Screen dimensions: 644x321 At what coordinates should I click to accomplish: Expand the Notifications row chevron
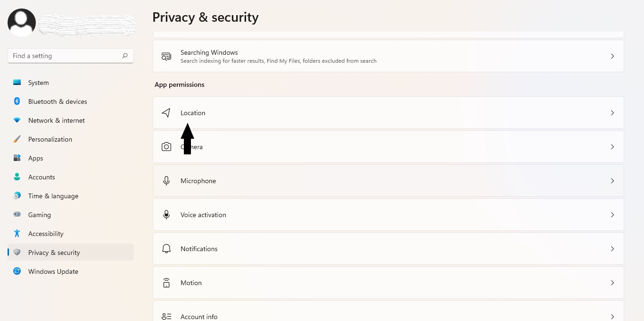click(612, 249)
